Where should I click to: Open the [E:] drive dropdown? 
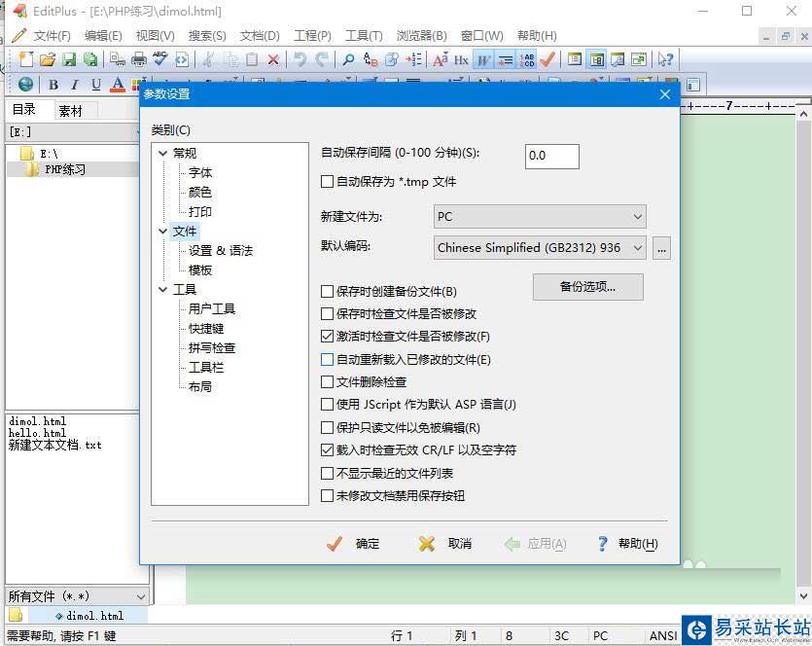[73, 132]
